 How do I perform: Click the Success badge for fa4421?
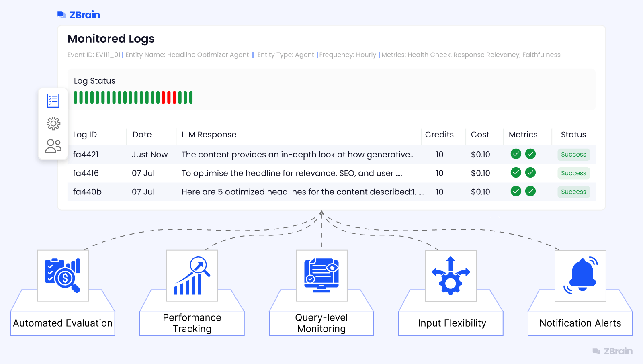tap(573, 155)
